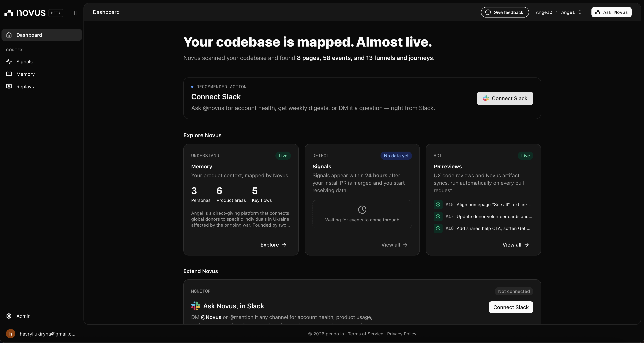
Task: Click the Angel is a direct-giving platform description
Action: pyautogui.click(x=241, y=219)
